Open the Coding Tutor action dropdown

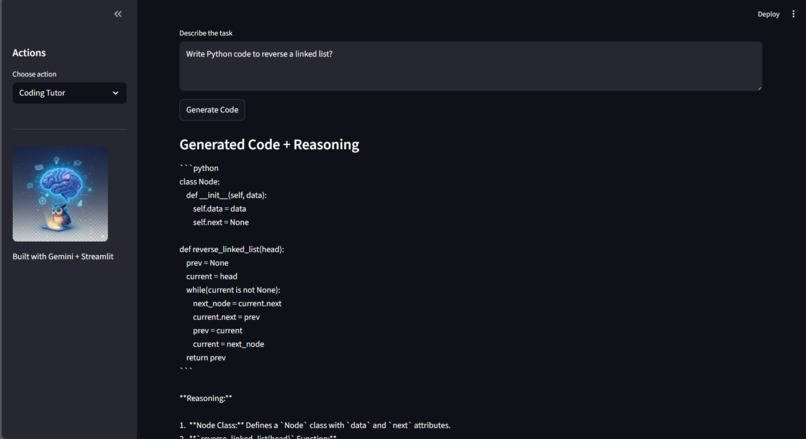point(69,93)
